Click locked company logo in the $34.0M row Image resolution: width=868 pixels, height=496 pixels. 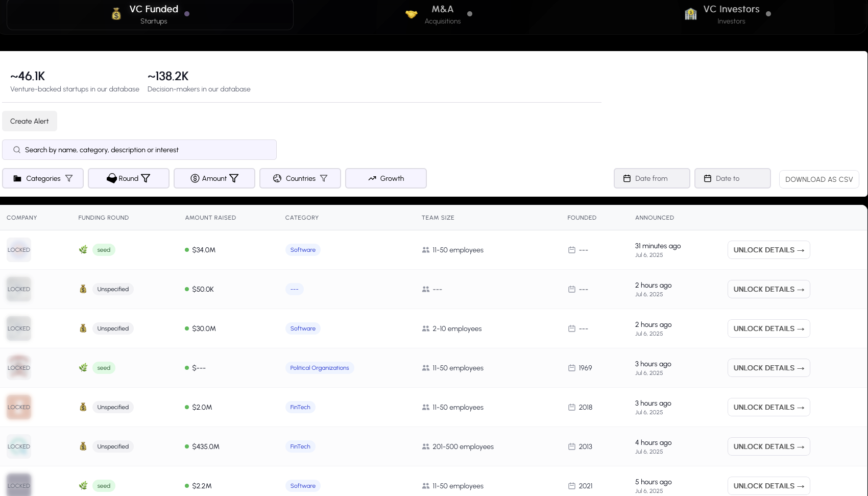19,250
